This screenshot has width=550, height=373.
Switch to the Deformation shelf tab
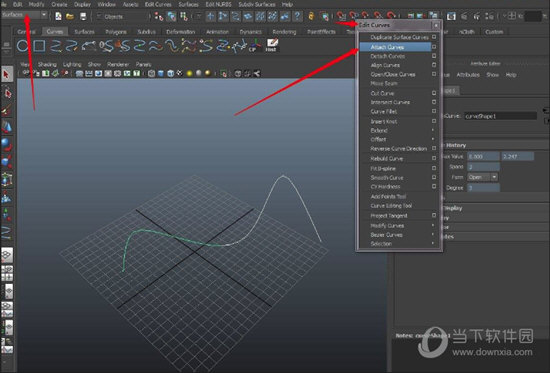point(181,32)
